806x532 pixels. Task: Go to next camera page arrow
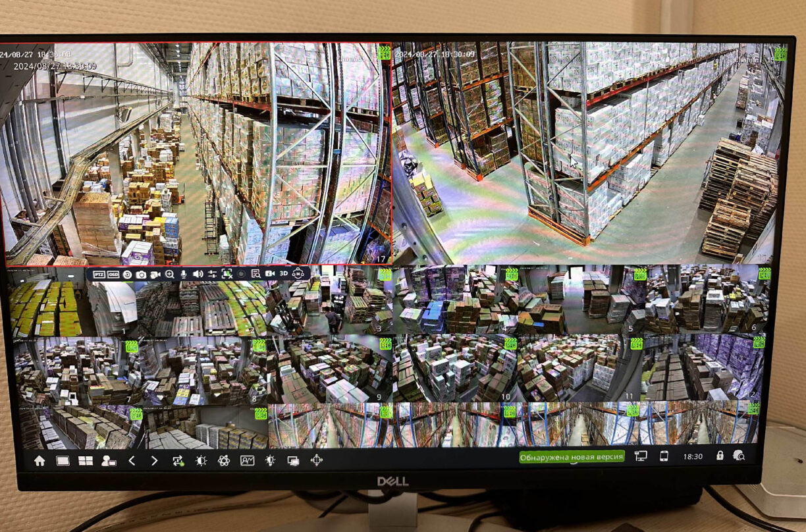point(154,461)
